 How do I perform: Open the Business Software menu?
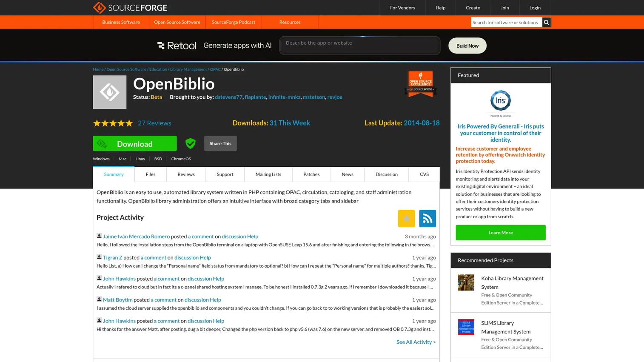point(121,22)
